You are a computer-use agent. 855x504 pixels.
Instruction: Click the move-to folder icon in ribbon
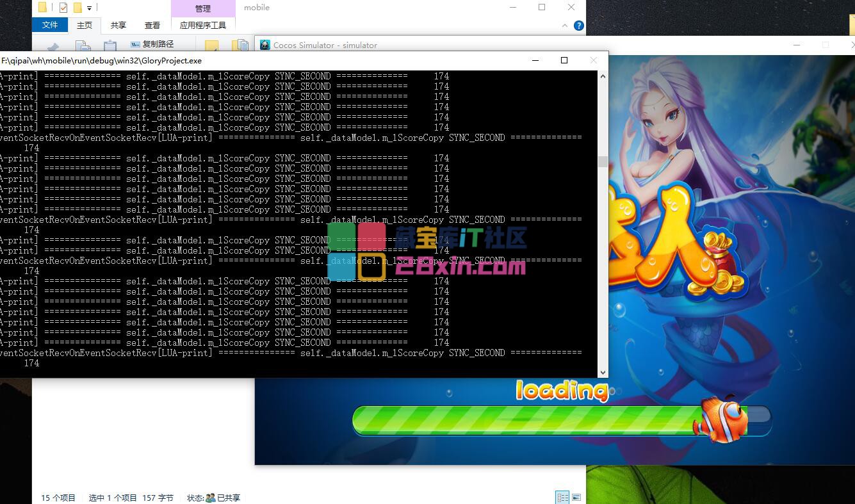[x=211, y=45]
